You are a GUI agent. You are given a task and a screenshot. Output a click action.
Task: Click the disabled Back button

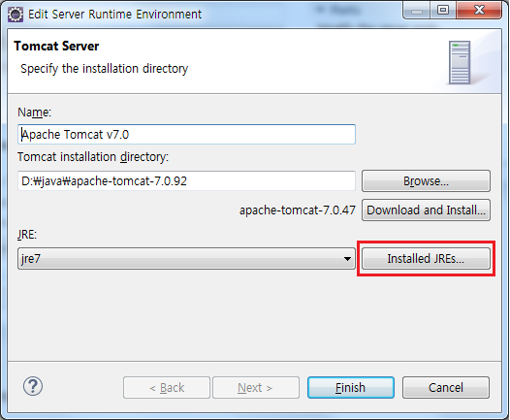pos(167,387)
